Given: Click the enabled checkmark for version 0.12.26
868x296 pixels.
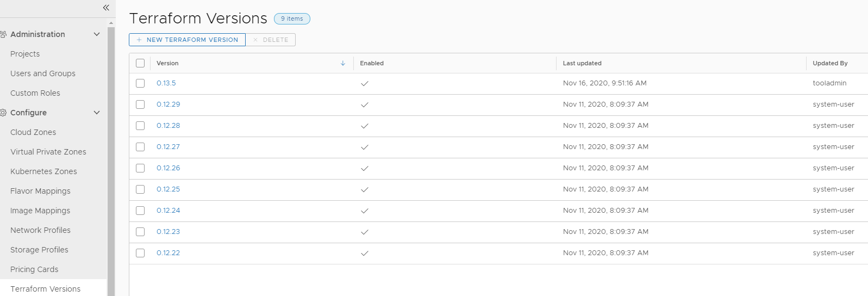Looking at the screenshot, I should tap(365, 168).
